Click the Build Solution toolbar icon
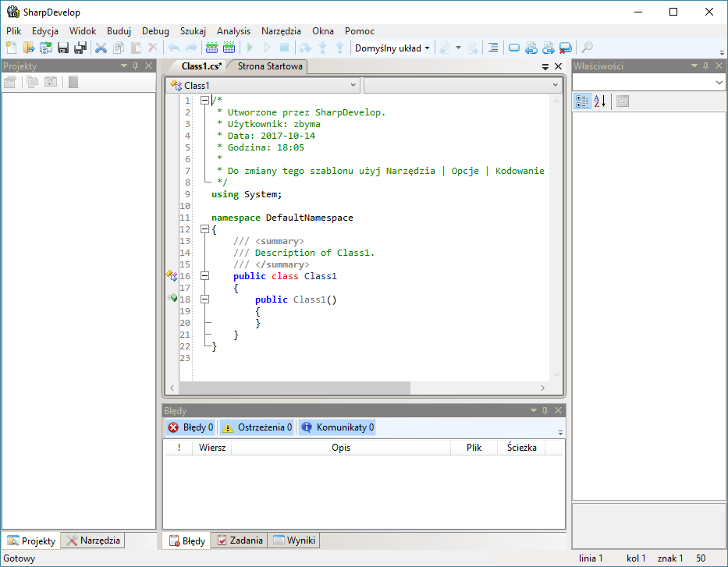Image resolution: width=728 pixels, height=567 pixels. point(211,48)
